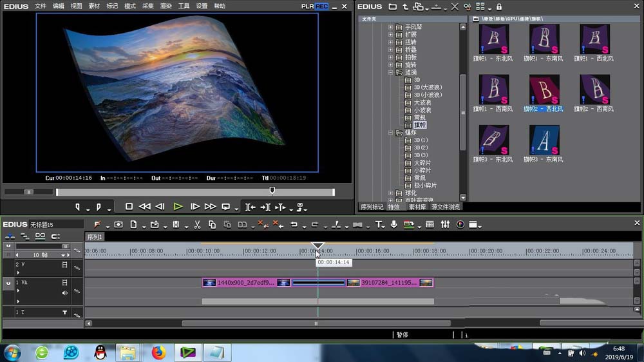Viewport: 644px width, 362px height.
Task: Select the 大波浪 item in the effects tree
Action: 422,102
